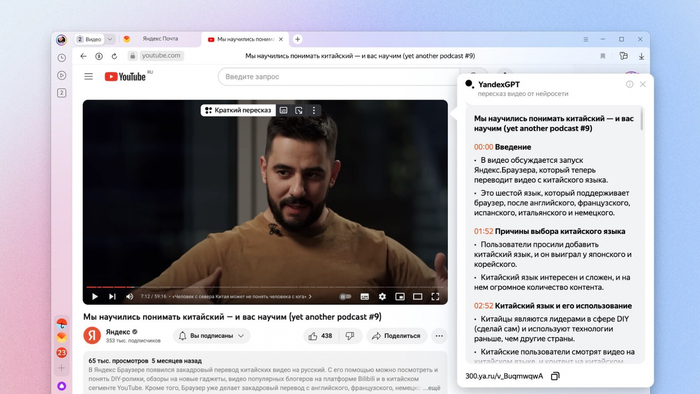Open the 300.ya.ru/v_BuqmwqwA link
The image size is (700, 394).
point(504,376)
